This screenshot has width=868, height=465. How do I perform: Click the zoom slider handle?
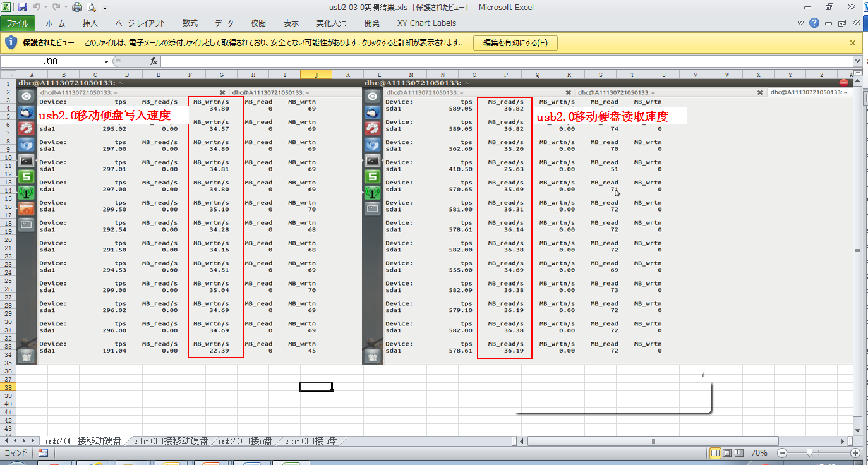[809, 453]
